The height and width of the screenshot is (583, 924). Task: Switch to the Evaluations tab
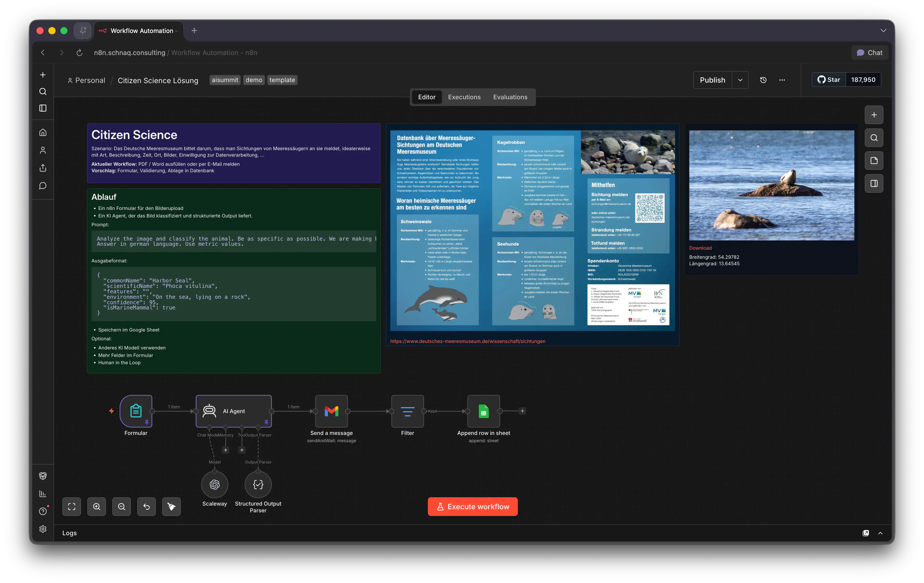coord(510,97)
